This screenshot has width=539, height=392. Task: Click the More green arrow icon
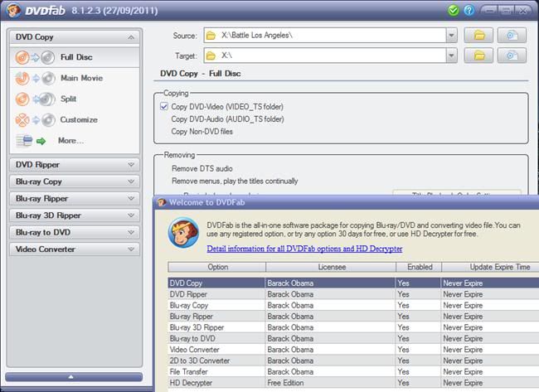(41, 141)
